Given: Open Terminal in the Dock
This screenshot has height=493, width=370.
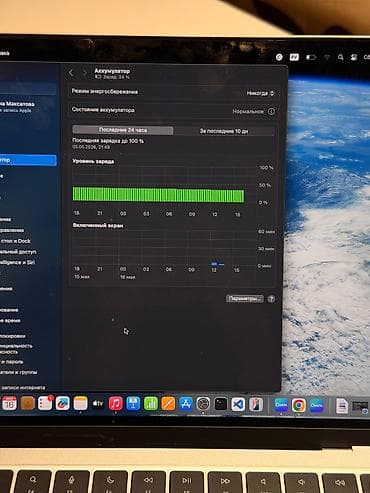Looking at the screenshot, I should [221, 404].
